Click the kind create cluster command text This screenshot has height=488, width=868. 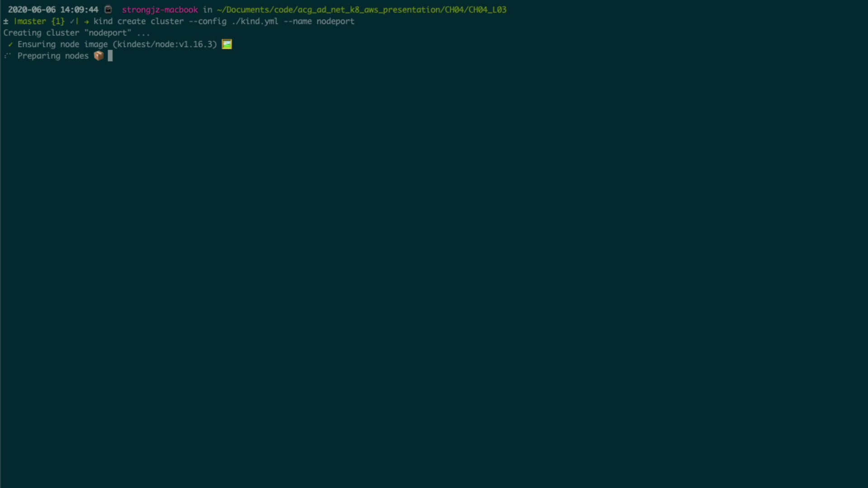(x=138, y=21)
